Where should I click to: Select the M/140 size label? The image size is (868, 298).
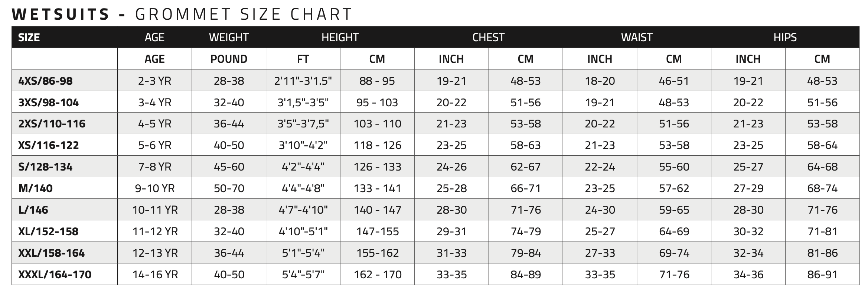pyautogui.click(x=36, y=188)
